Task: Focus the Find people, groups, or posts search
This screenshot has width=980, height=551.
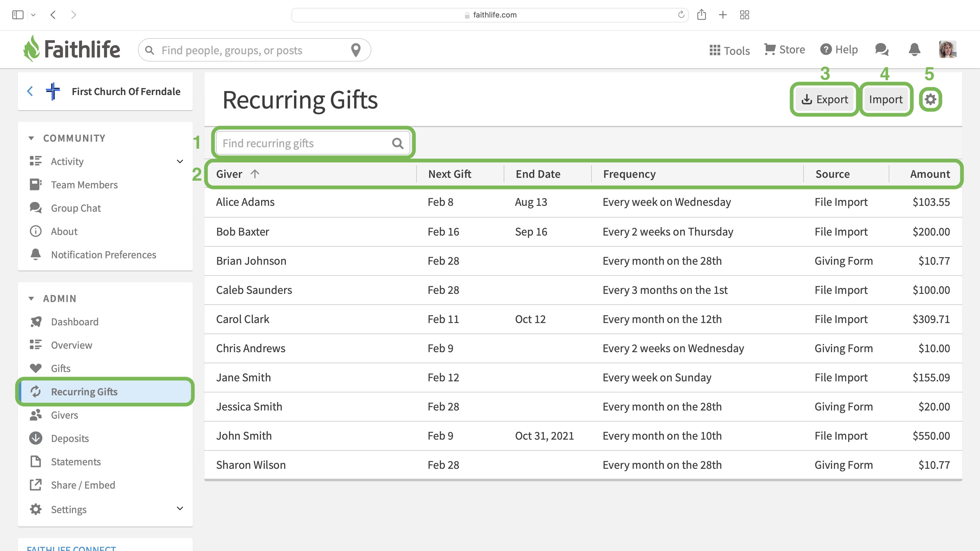Action: pyautogui.click(x=254, y=50)
